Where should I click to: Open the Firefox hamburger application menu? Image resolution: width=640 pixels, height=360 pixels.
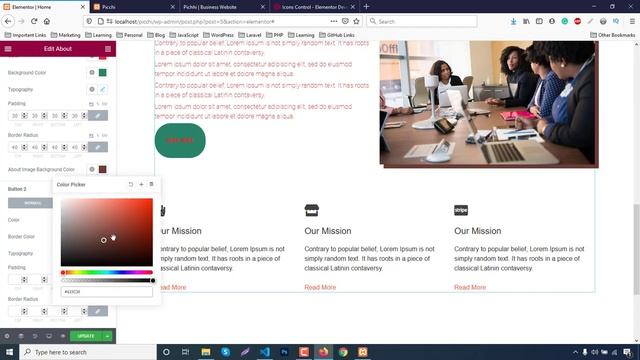[x=632, y=21]
